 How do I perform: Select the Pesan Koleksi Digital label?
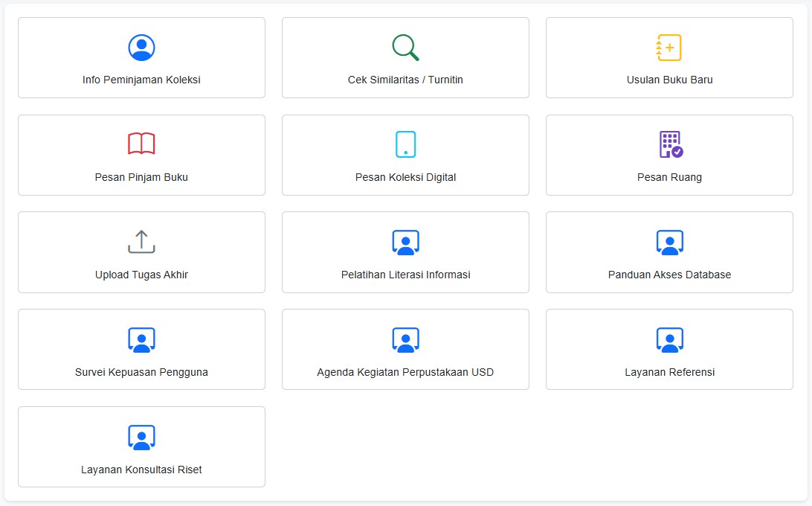click(x=405, y=177)
